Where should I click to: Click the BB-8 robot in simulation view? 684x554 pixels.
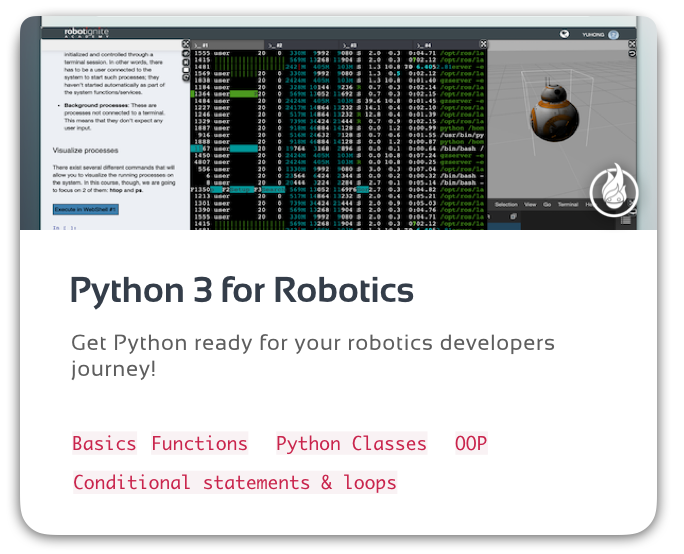click(553, 110)
